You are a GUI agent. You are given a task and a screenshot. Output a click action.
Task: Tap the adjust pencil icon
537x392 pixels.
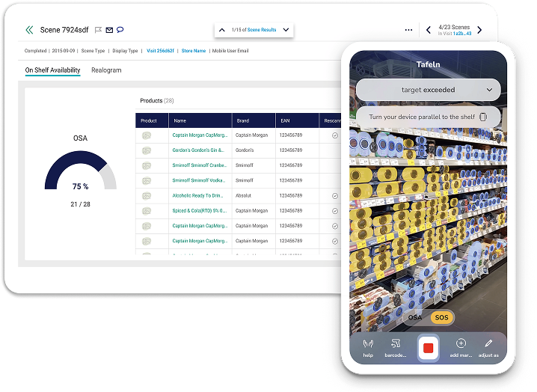(x=488, y=344)
